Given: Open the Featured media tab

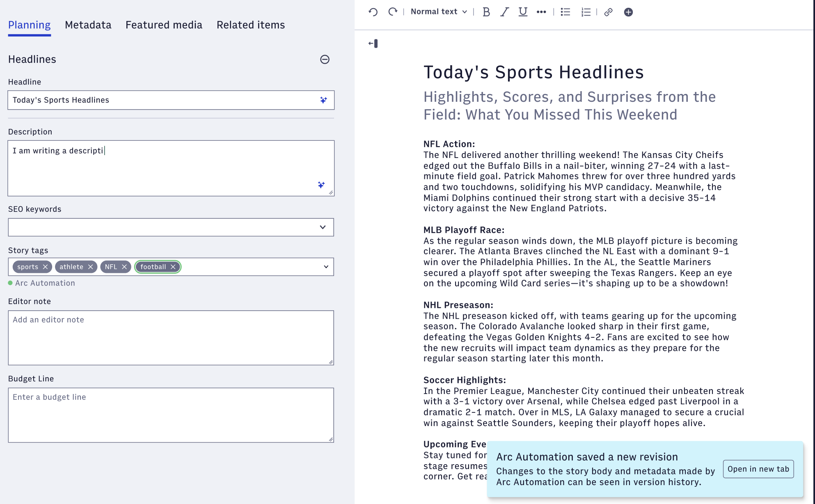Looking at the screenshot, I should pyautogui.click(x=164, y=25).
